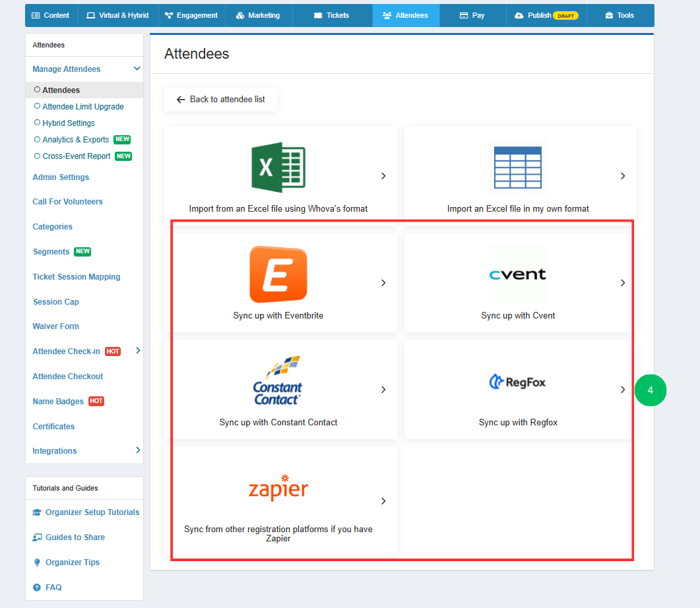The image size is (700, 608).
Task: Expand the Attendee Check-in submenu arrow
Action: (138, 351)
